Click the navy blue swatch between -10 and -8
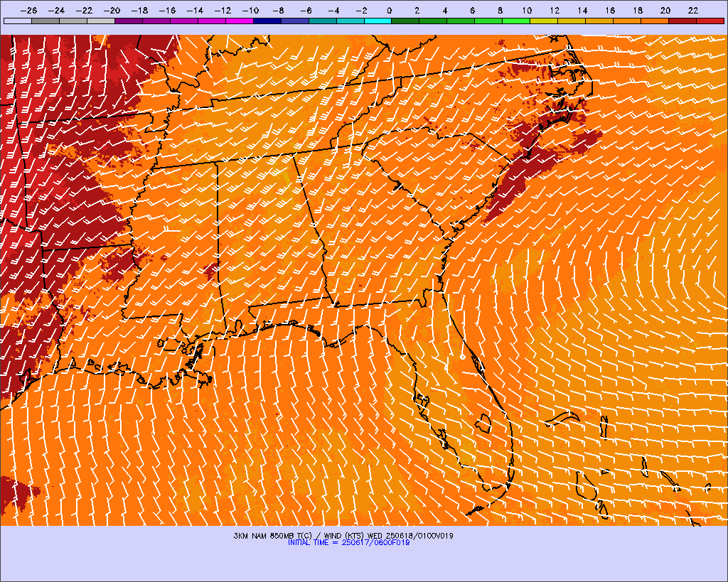Image resolution: width=728 pixels, height=582 pixels. 267,21
